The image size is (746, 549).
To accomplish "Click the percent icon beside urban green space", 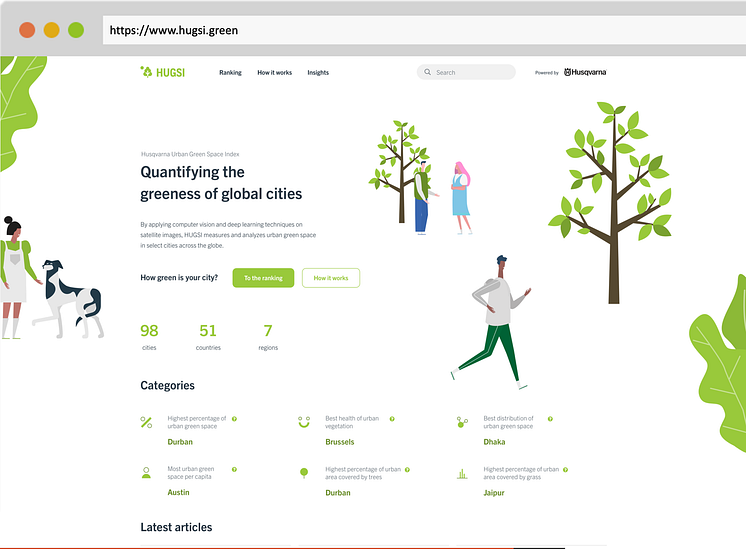I will (146, 422).
